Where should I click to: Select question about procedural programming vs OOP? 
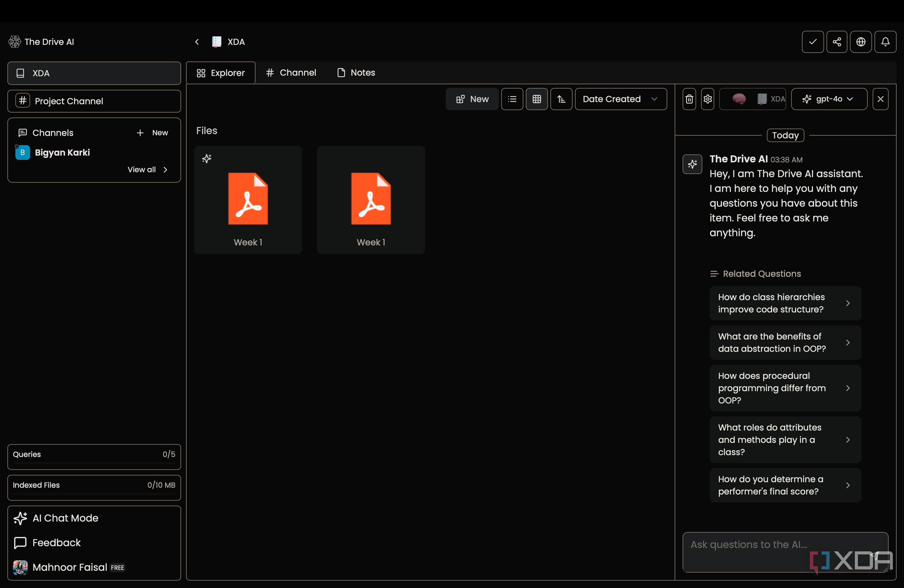click(x=785, y=388)
